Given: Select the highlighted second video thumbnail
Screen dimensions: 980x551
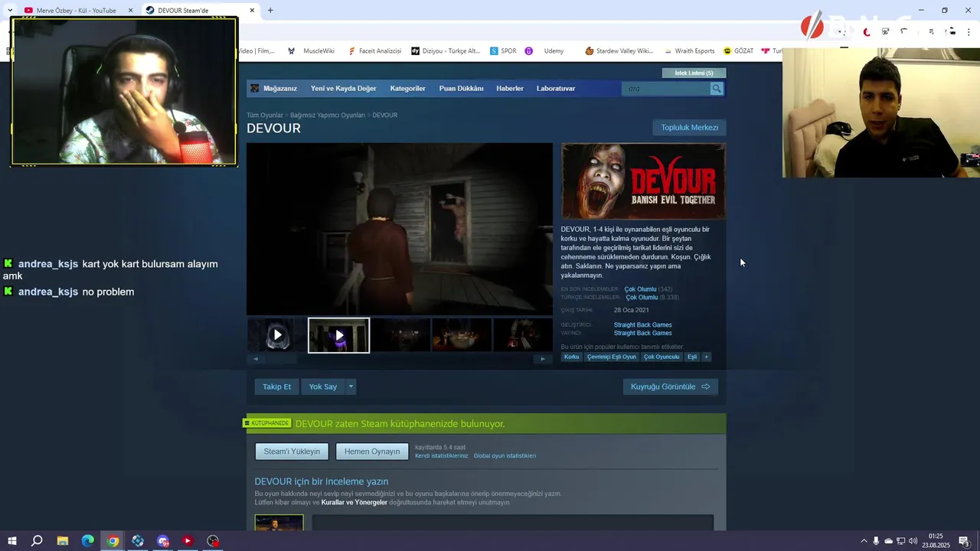Looking at the screenshot, I should [x=338, y=335].
